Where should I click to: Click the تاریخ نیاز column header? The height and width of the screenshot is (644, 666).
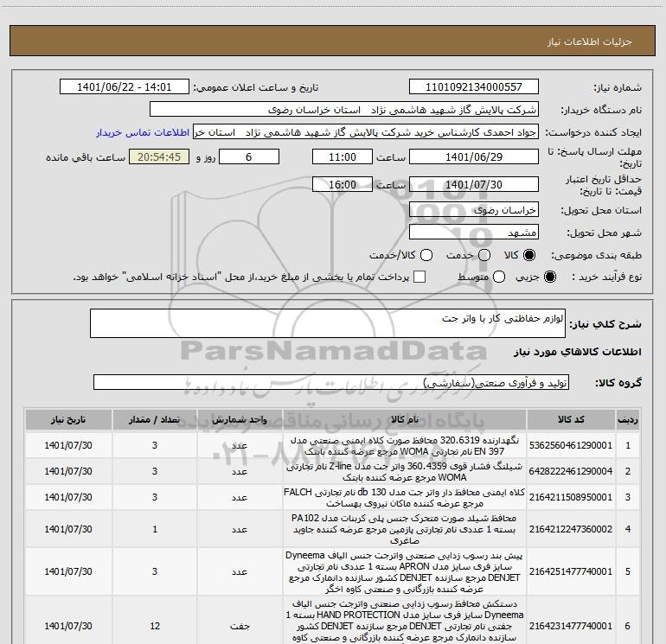click(x=68, y=419)
